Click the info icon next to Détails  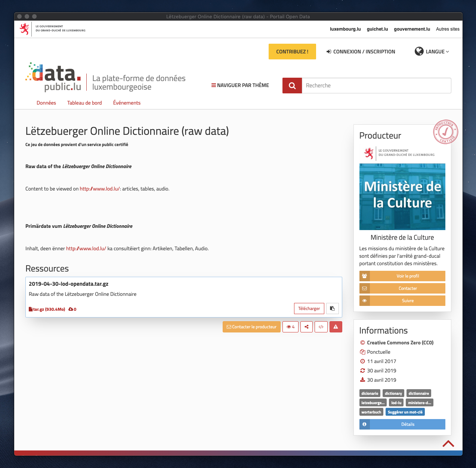pos(365,424)
